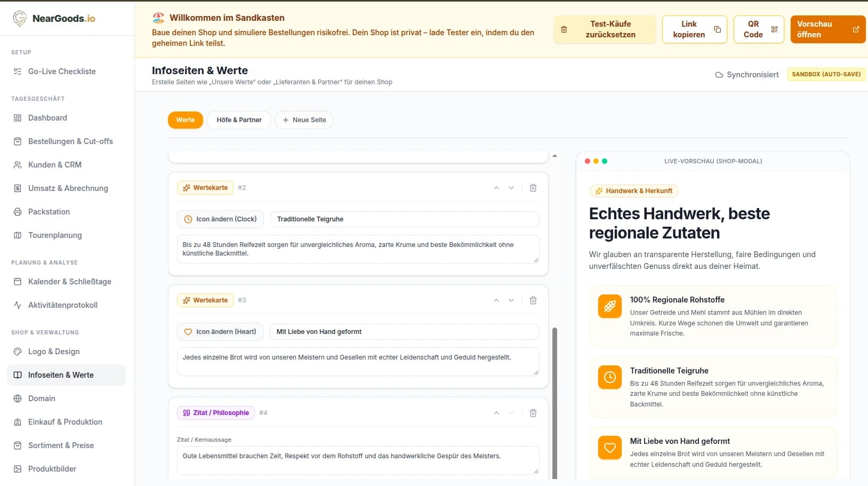Viewport: 868px width, 486px height.
Task: Edit the Zitat / Kernaussage text area
Action: pyautogui.click(x=358, y=460)
